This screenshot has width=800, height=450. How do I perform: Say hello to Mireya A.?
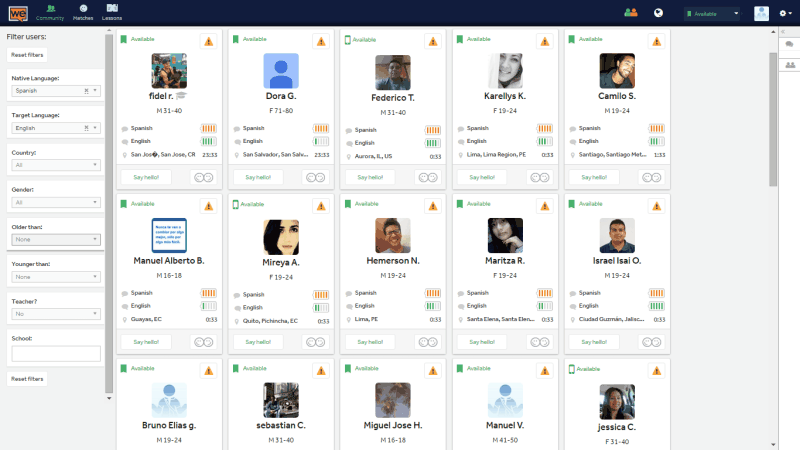pyautogui.click(x=258, y=342)
